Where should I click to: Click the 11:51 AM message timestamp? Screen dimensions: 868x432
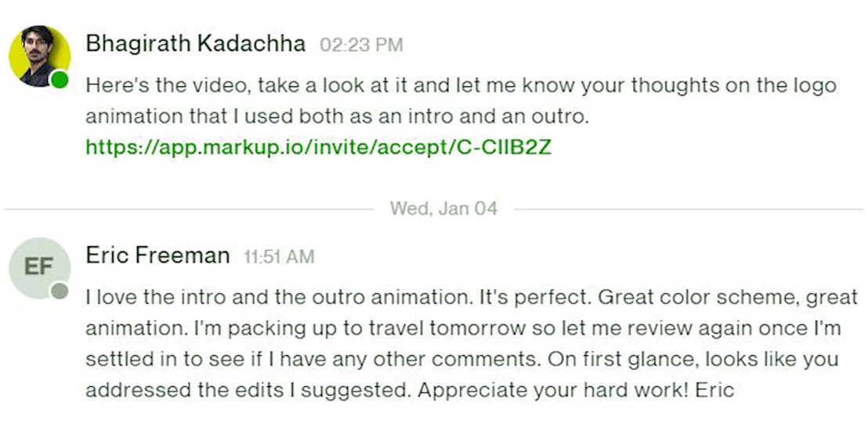point(279,257)
